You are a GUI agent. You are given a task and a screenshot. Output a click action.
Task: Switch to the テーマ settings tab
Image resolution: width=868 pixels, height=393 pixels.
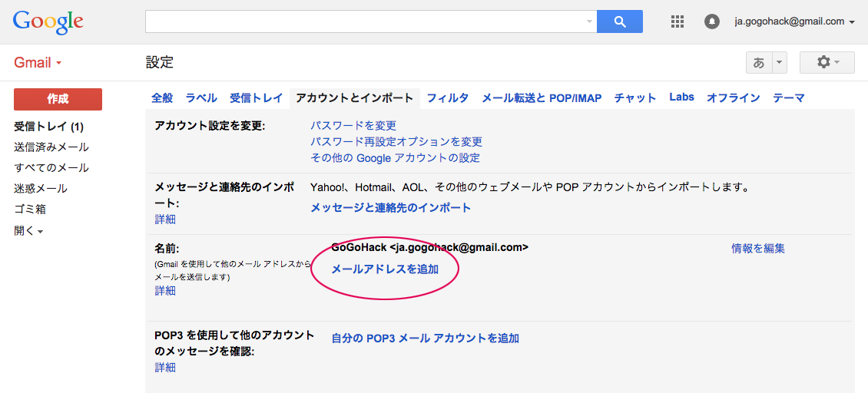coord(788,98)
